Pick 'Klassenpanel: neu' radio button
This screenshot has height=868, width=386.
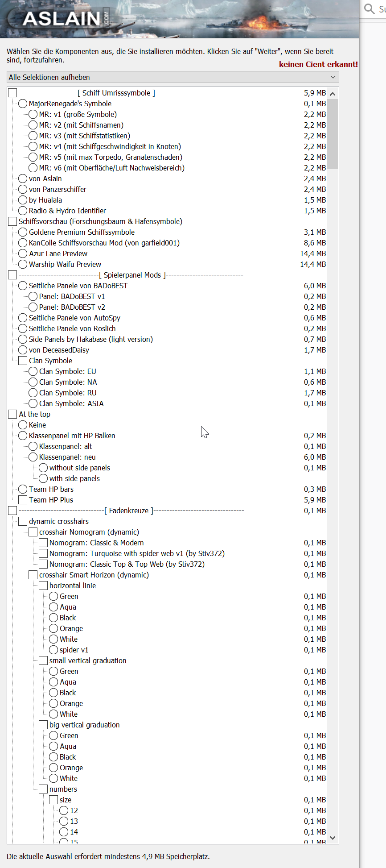click(33, 457)
